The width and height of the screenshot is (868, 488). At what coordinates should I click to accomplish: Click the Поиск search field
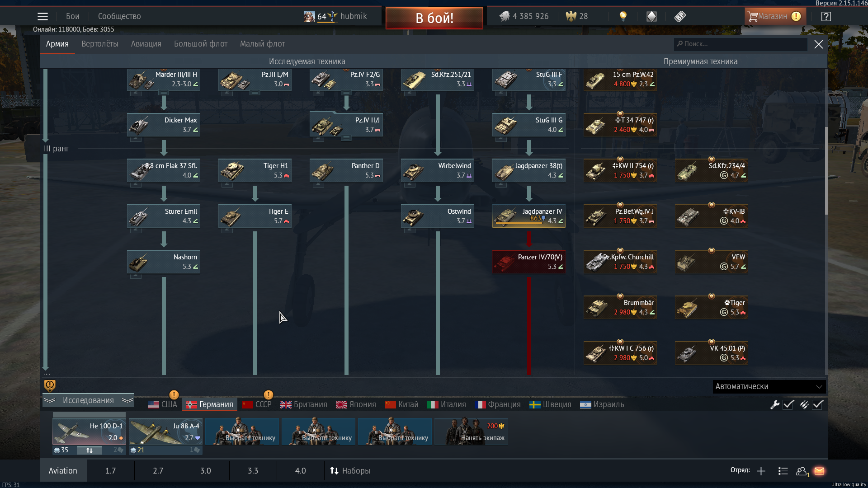click(741, 44)
